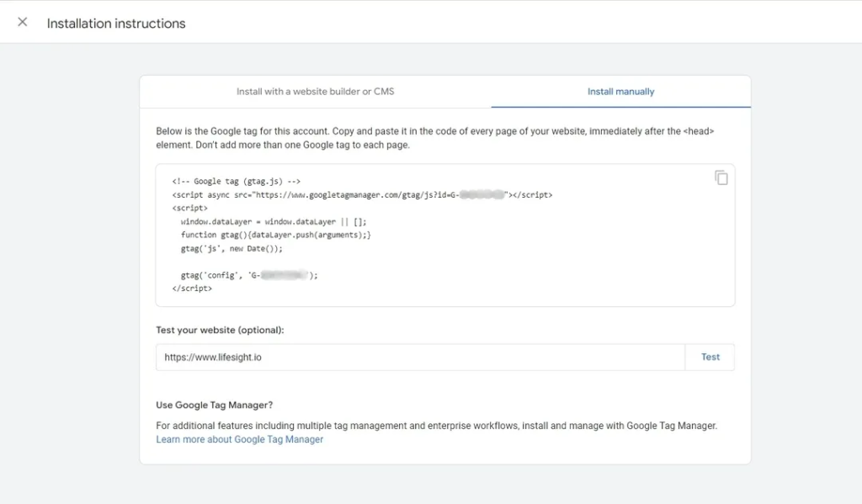Close the Installation instructions panel
862x504 pixels.
(x=23, y=22)
